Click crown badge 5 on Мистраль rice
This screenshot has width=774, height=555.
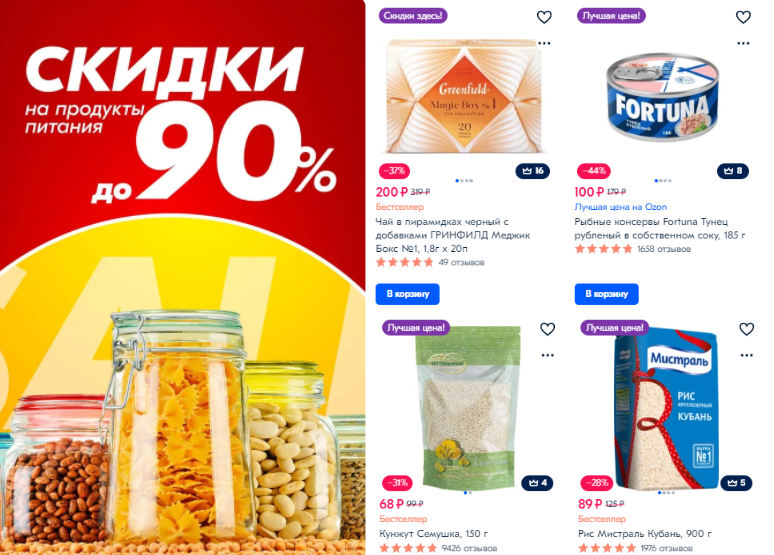[736, 483]
